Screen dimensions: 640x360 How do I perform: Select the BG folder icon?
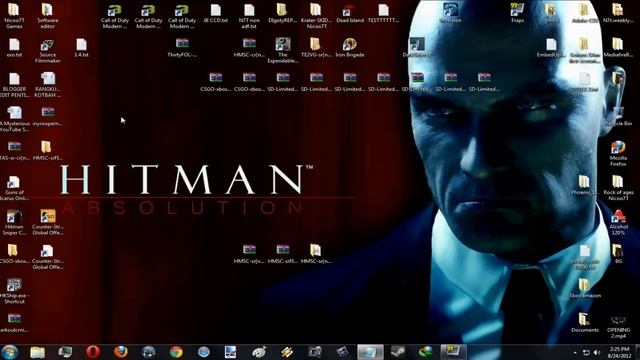618,254
